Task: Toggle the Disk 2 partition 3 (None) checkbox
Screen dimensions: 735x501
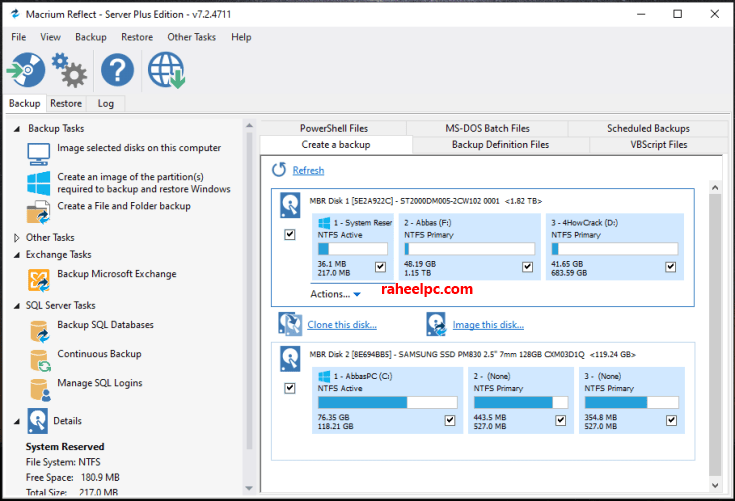Action: click(x=671, y=420)
